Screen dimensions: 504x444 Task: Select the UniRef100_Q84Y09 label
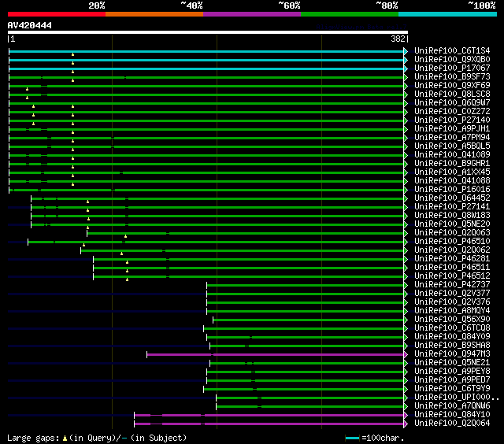click(452, 337)
